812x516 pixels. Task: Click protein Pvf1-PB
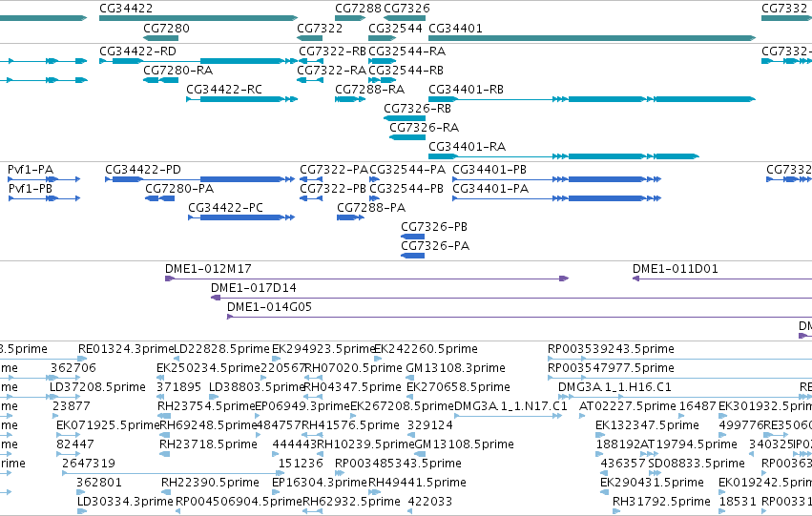(31, 189)
